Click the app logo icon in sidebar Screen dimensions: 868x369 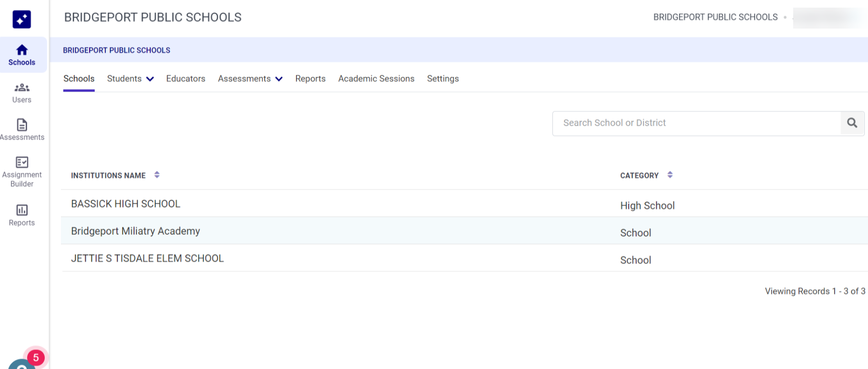21,19
